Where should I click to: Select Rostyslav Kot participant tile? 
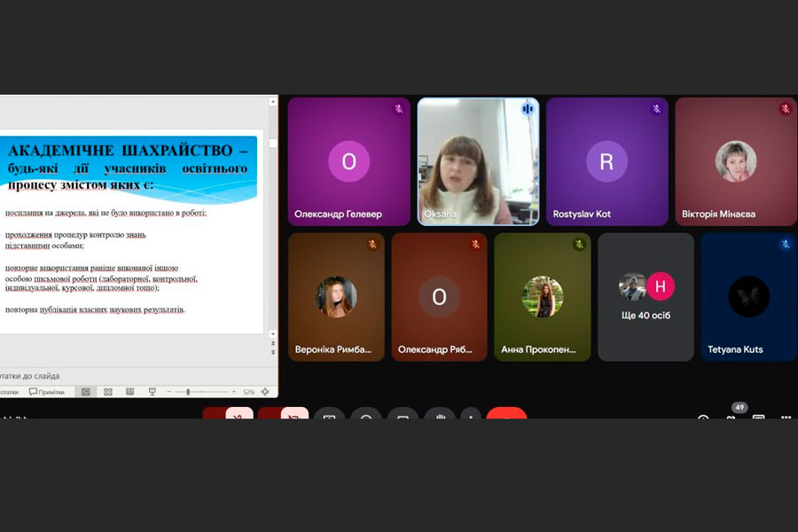(x=606, y=161)
